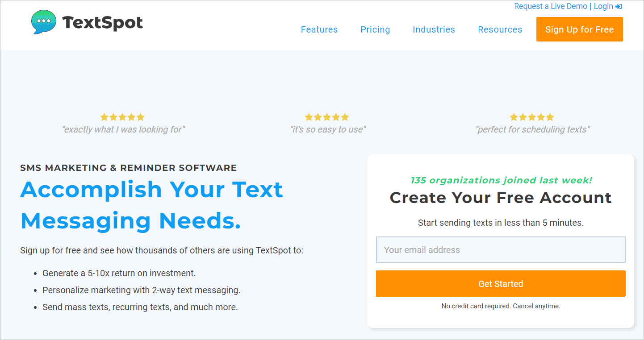Click the testimonial quote "it's so easy to use"
644x340 pixels.
point(326,129)
